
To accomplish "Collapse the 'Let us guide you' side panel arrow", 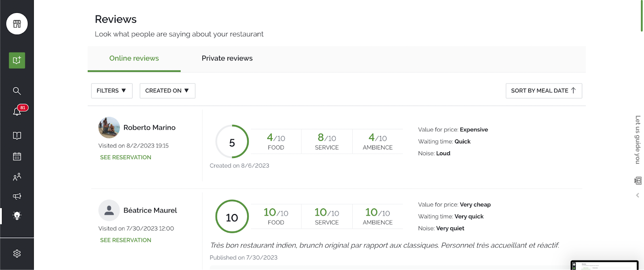I will 638,195.
